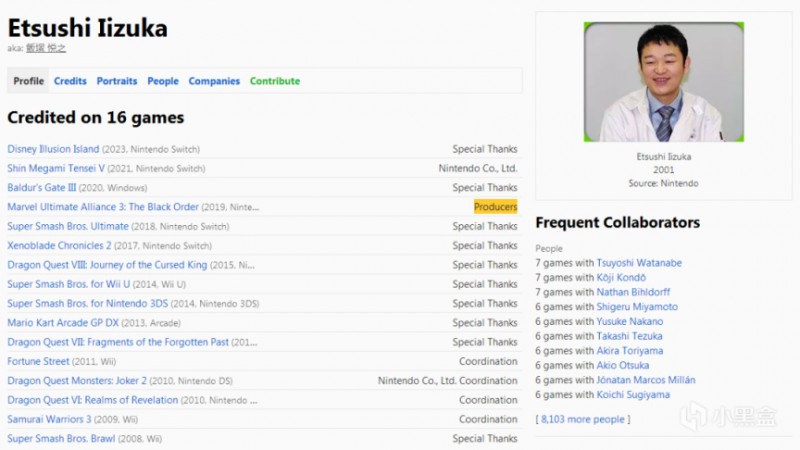Viewport: 800px width, 450px height.
Task: Open Super Smash Bros. Brawl link
Action: [61, 439]
